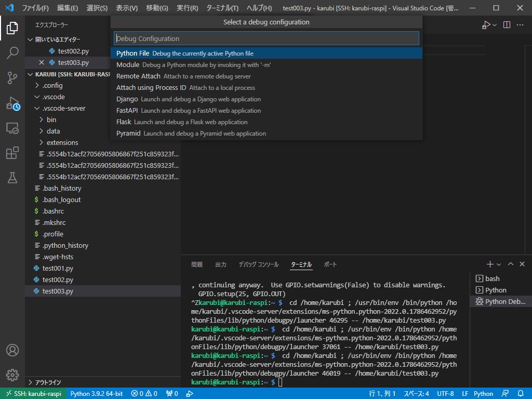Change language mode Python in status bar
Screen dimensions: 532x399
pos(484,394)
